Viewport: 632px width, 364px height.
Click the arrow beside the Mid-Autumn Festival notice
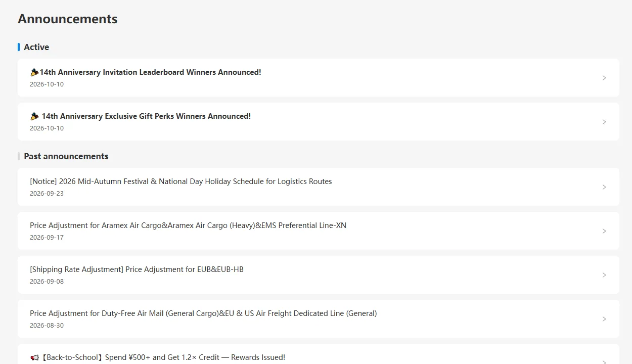(604, 187)
